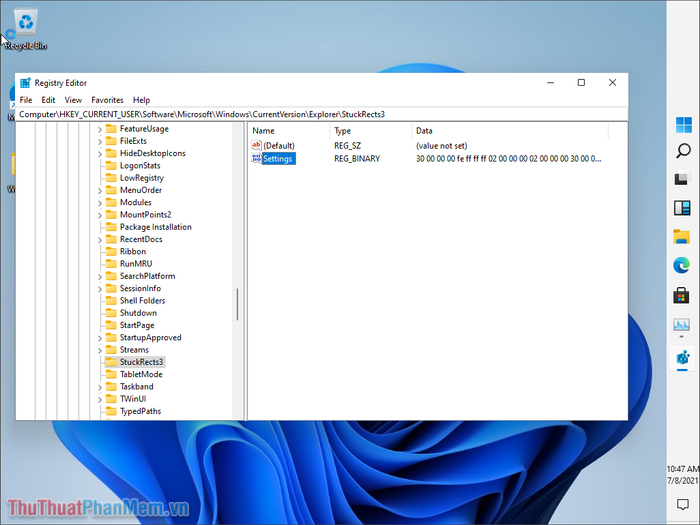Select the Settings value name
The image size is (700, 525).
278,158
